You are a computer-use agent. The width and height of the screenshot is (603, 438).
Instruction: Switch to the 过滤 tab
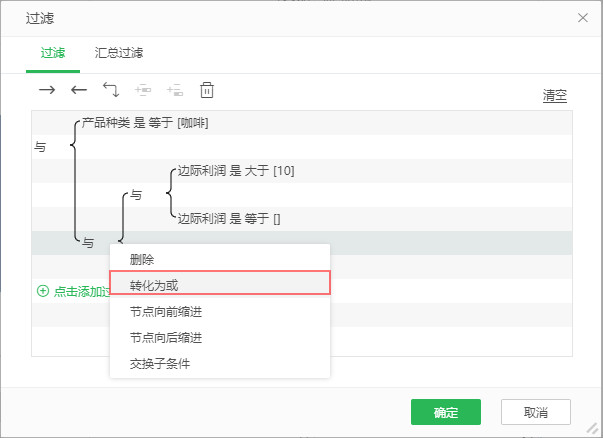coord(53,53)
